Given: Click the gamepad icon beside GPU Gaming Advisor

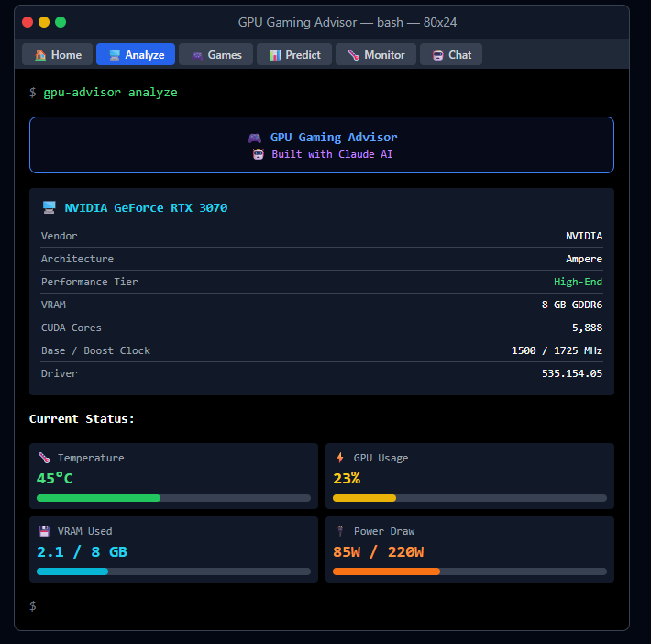Looking at the screenshot, I should click(x=255, y=138).
